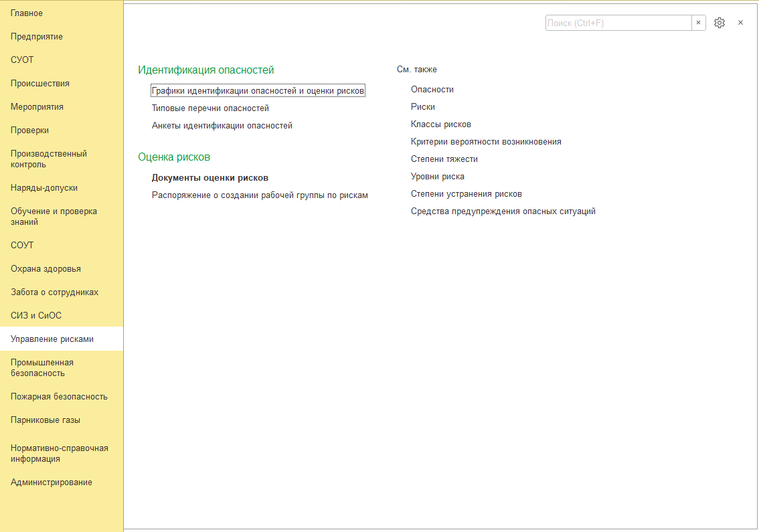
Task: Open the section menu settings gear
Action: pyautogui.click(x=720, y=23)
